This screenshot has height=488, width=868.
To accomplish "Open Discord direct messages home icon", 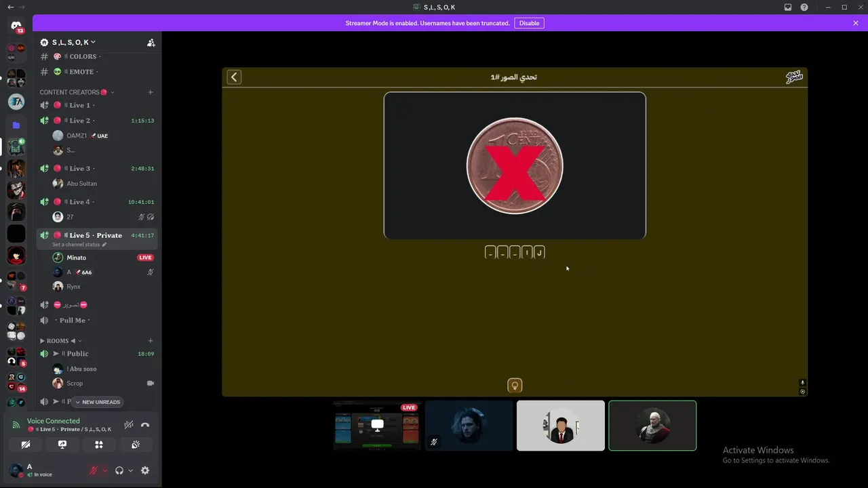I will pyautogui.click(x=16, y=26).
